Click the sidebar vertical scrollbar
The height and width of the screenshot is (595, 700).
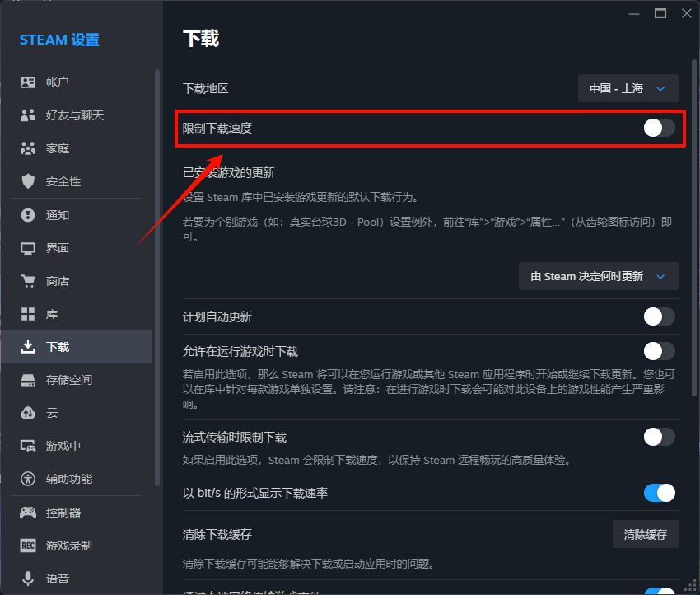[156, 277]
